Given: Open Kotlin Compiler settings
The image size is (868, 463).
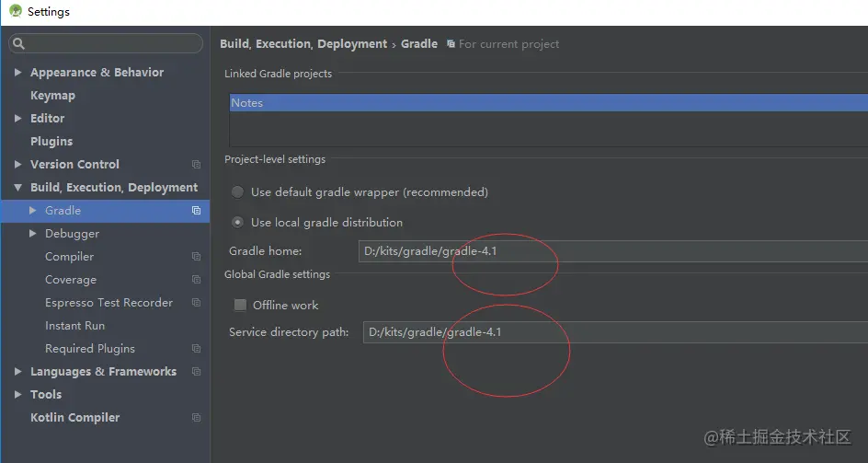Looking at the screenshot, I should coord(74,418).
